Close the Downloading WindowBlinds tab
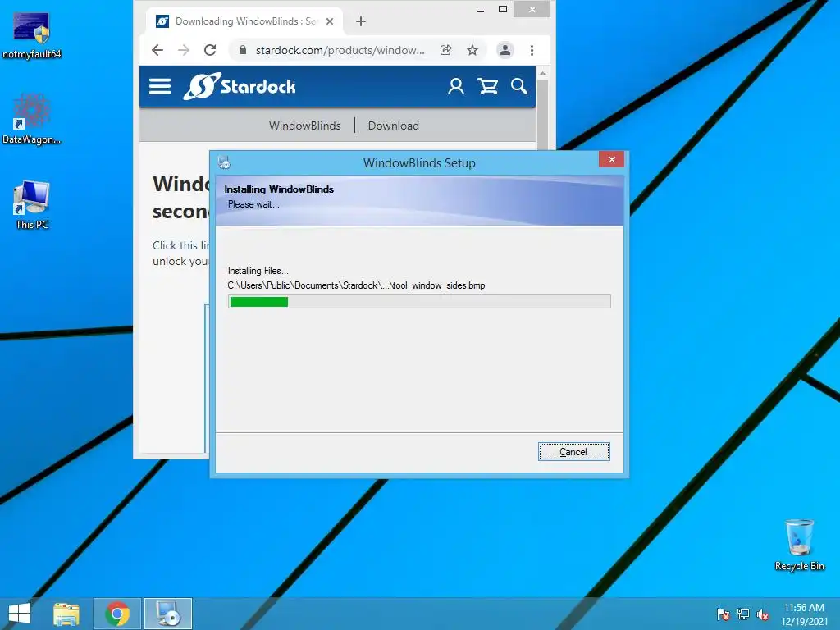 [330, 21]
